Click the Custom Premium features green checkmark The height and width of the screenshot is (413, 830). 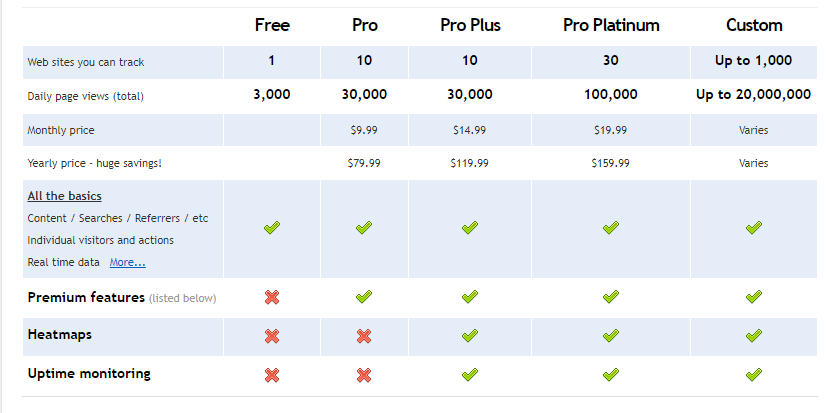pyautogui.click(x=753, y=297)
